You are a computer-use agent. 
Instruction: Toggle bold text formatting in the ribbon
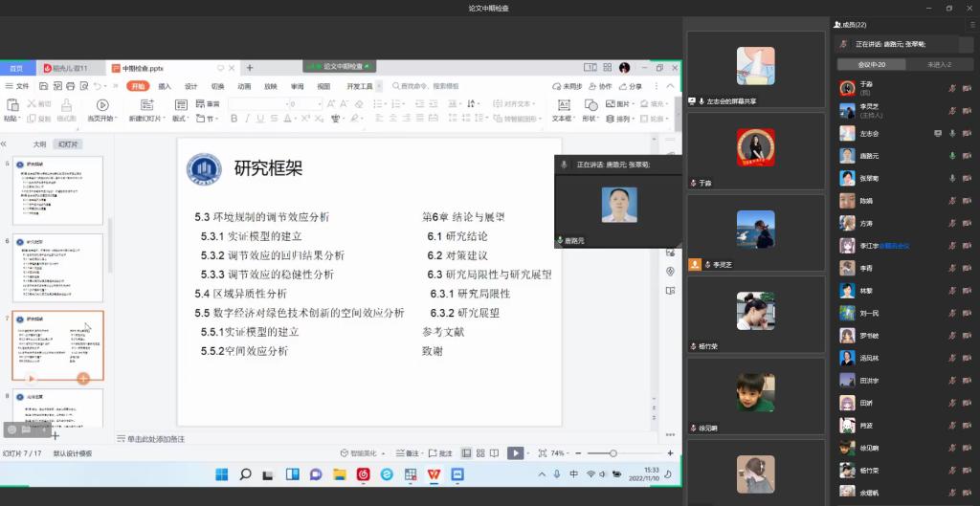(234, 119)
